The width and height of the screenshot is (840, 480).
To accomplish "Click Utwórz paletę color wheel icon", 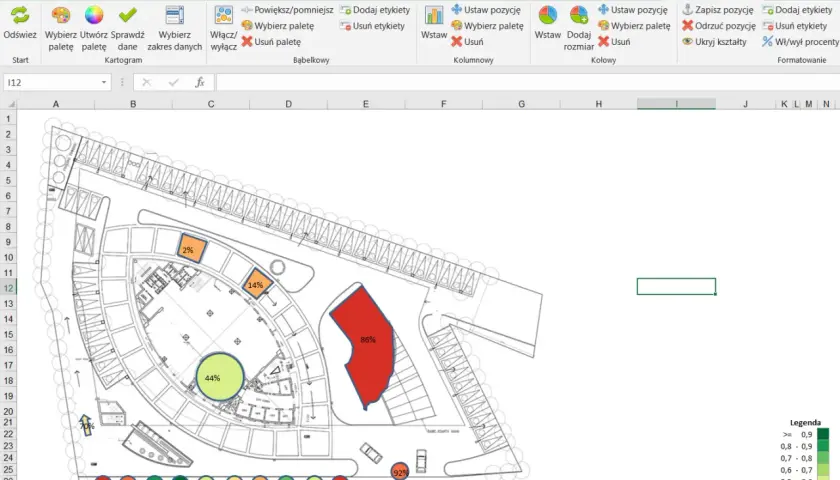I will click(x=94, y=15).
